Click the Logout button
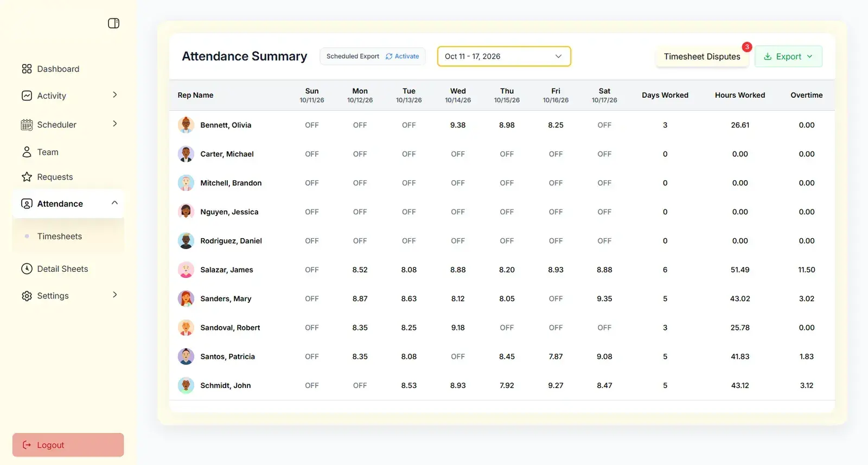The height and width of the screenshot is (465, 868). (x=68, y=445)
